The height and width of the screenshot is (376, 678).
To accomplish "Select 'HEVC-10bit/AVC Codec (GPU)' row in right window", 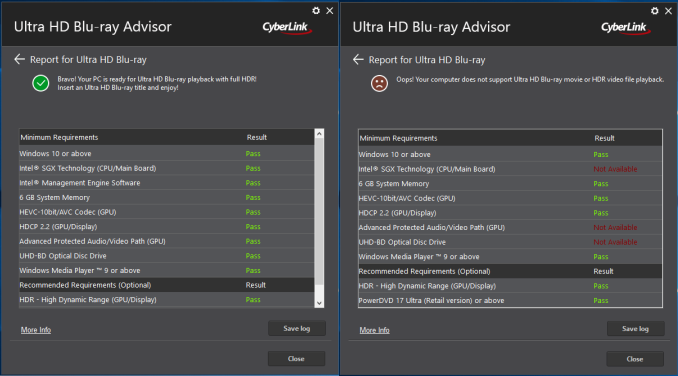I will click(510, 198).
